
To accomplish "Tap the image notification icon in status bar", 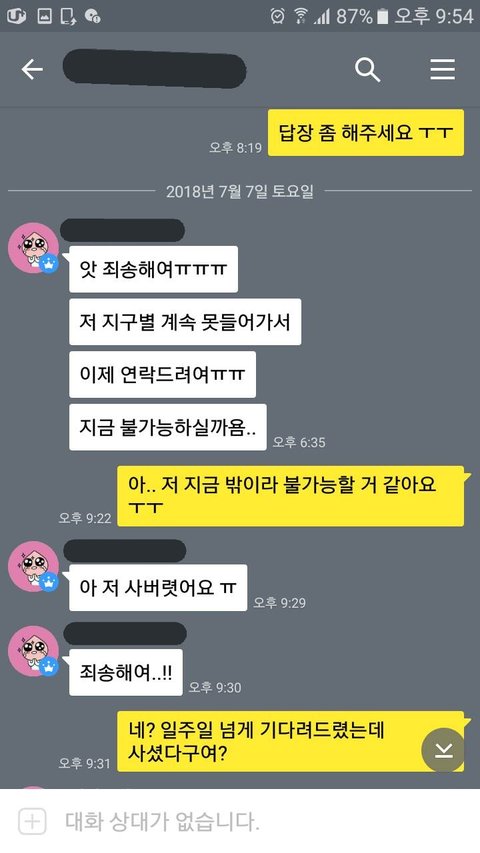I will 45,16.
